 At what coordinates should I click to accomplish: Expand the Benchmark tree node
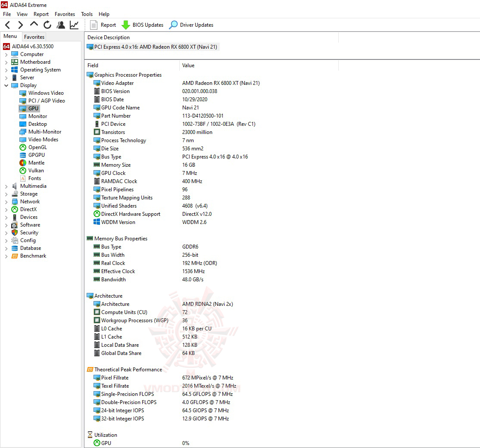point(6,256)
